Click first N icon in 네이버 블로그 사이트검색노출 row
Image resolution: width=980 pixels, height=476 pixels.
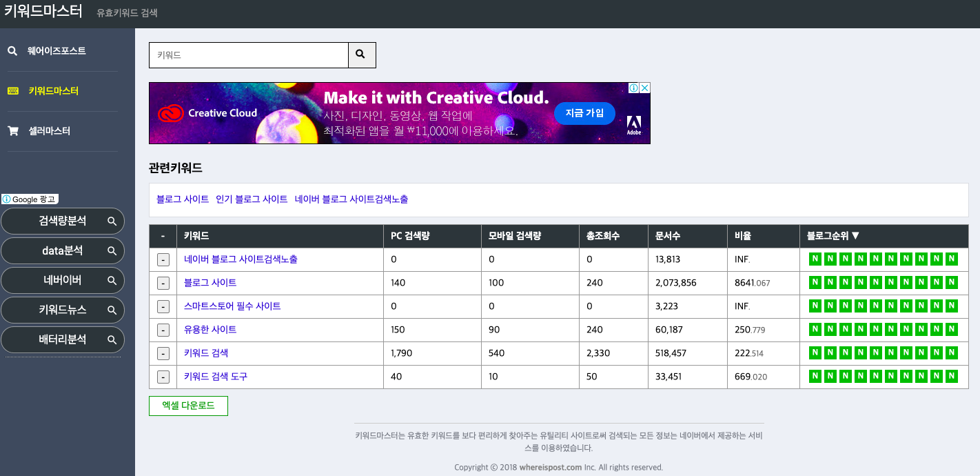point(815,259)
